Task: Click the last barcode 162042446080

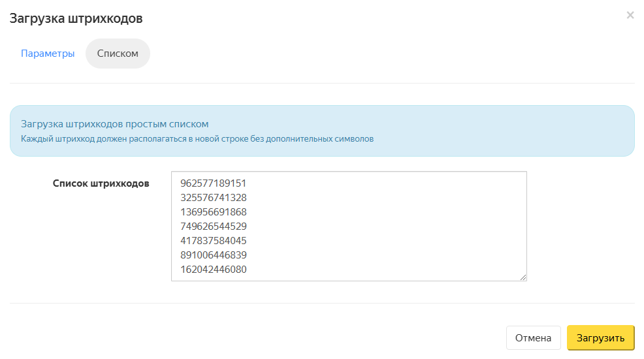Action: [x=213, y=270]
